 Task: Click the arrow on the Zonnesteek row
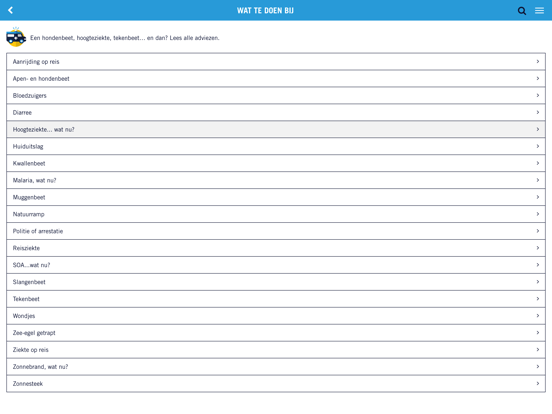pos(538,383)
